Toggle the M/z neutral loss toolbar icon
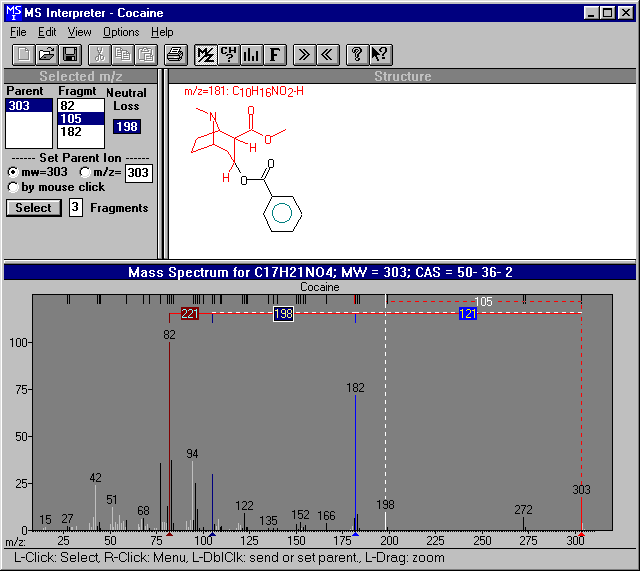640x571 pixels. tap(206, 55)
